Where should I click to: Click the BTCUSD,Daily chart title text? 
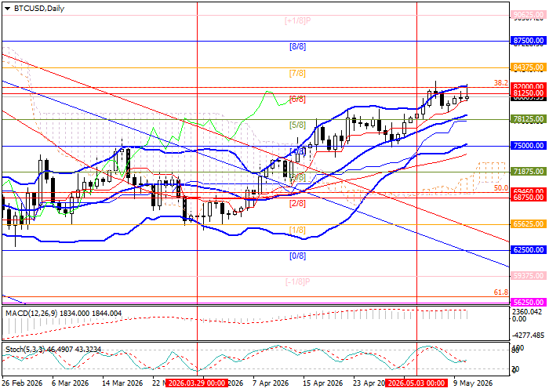39,9
